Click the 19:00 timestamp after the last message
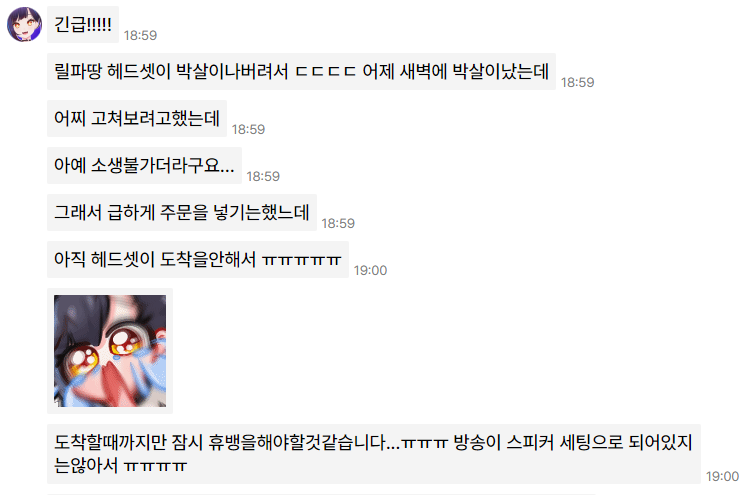The width and height of the screenshot is (747, 495). click(722, 476)
